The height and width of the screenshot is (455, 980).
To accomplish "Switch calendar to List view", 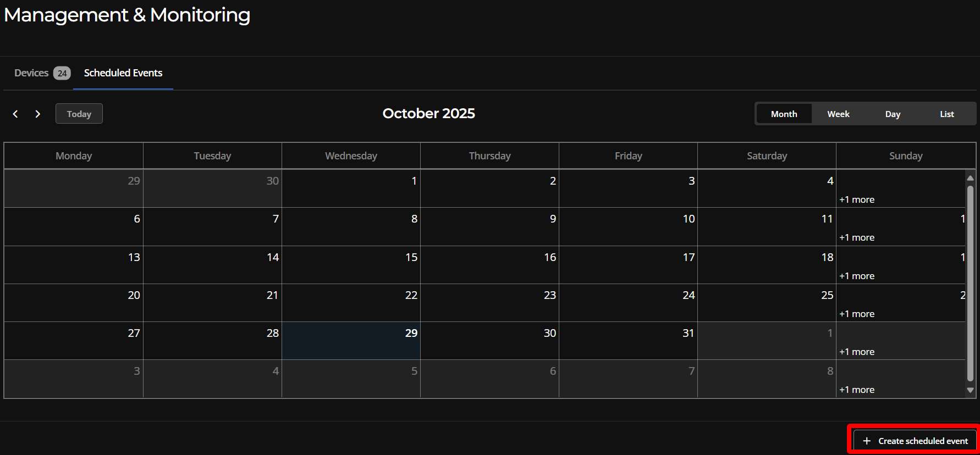I will (x=946, y=114).
